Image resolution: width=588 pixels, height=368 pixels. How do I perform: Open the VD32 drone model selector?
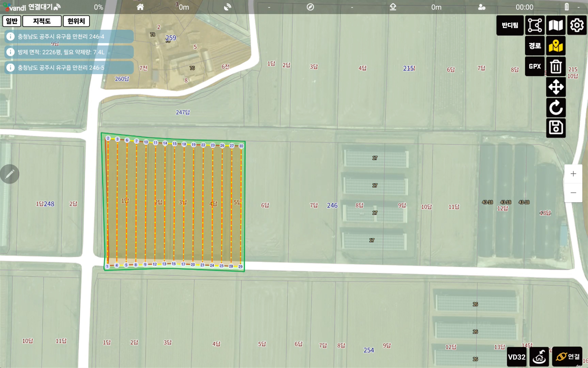[x=516, y=357]
